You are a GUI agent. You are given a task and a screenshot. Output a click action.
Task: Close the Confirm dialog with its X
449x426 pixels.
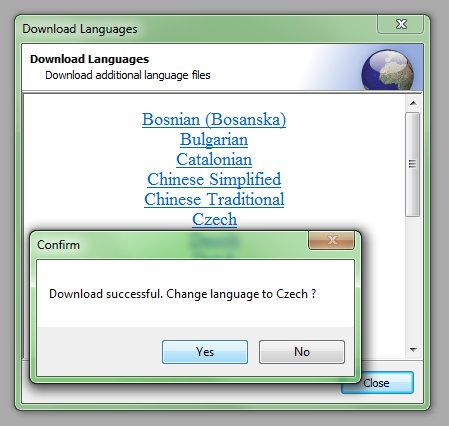(332, 240)
